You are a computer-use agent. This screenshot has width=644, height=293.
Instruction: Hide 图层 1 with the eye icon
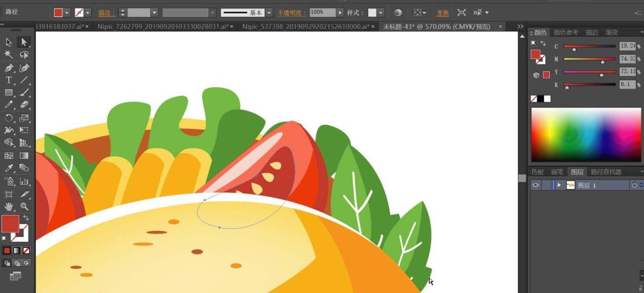(535, 185)
